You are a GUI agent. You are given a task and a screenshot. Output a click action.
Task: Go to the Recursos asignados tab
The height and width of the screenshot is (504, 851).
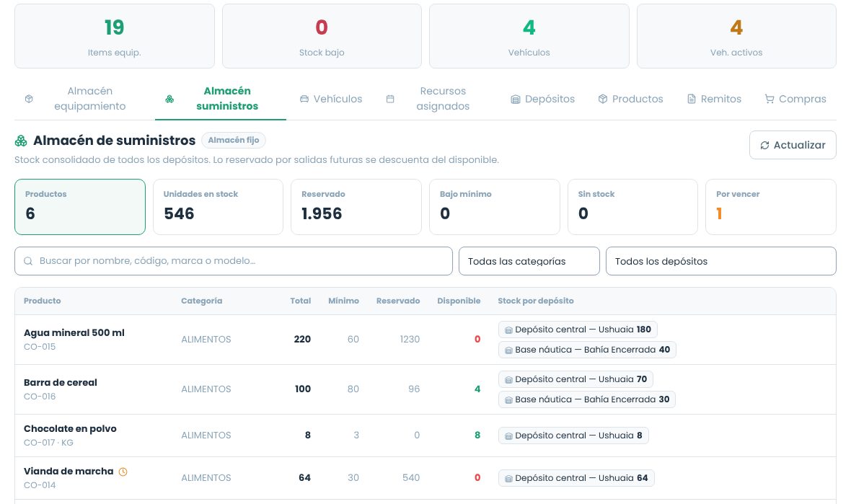(436, 99)
